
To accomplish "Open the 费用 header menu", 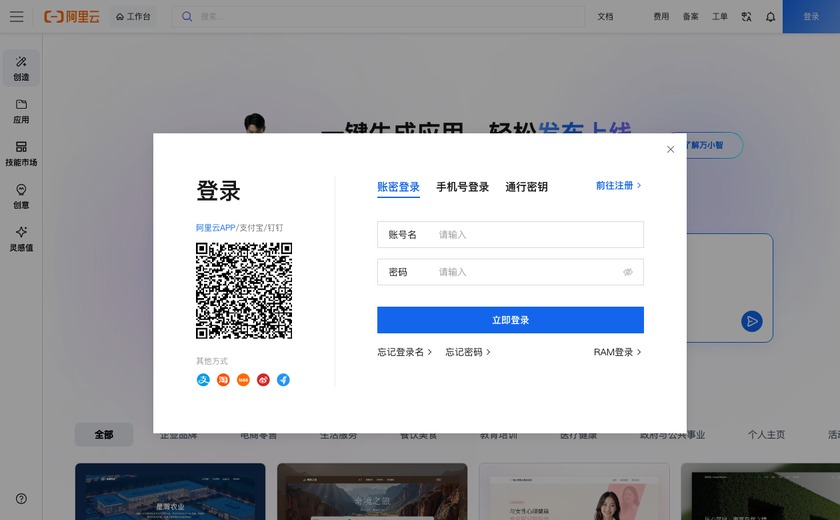I will click(661, 17).
